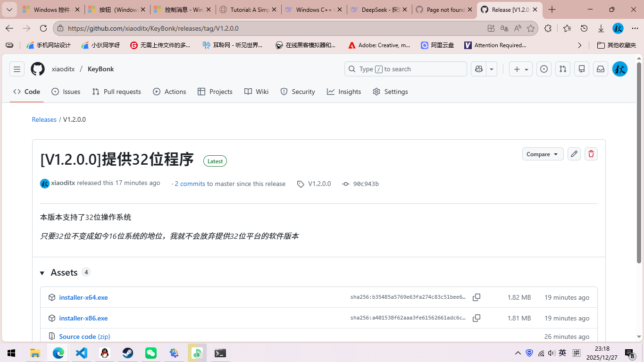Open Visual Studio Code from the taskbar

click(81, 353)
